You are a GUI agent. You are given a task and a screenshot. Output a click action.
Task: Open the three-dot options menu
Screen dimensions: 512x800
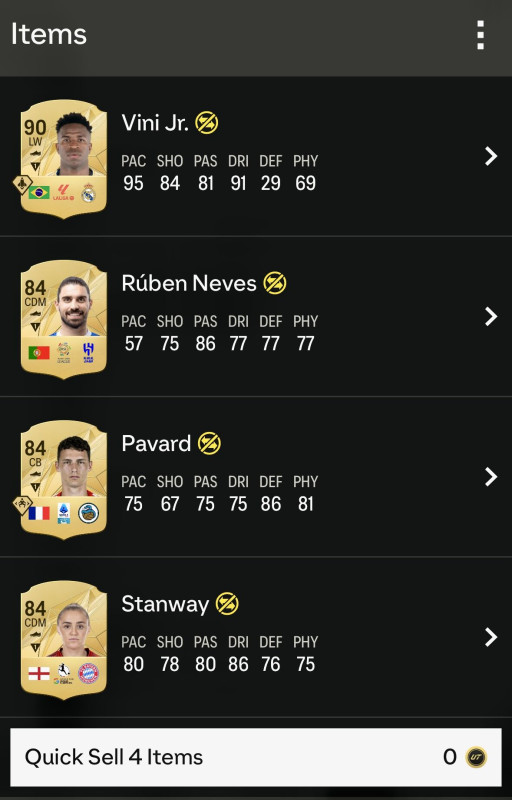coord(480,35)
